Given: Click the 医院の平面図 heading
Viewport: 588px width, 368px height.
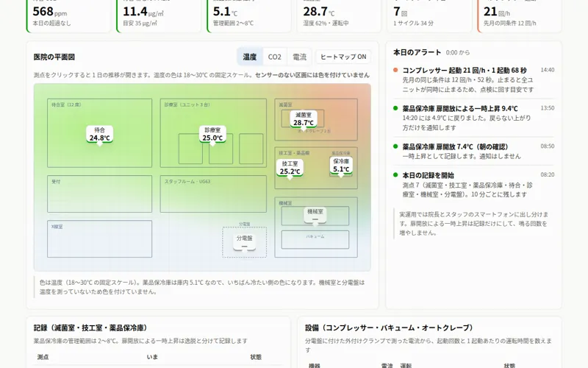Looking at the screenshot, I should pos(54,57).
